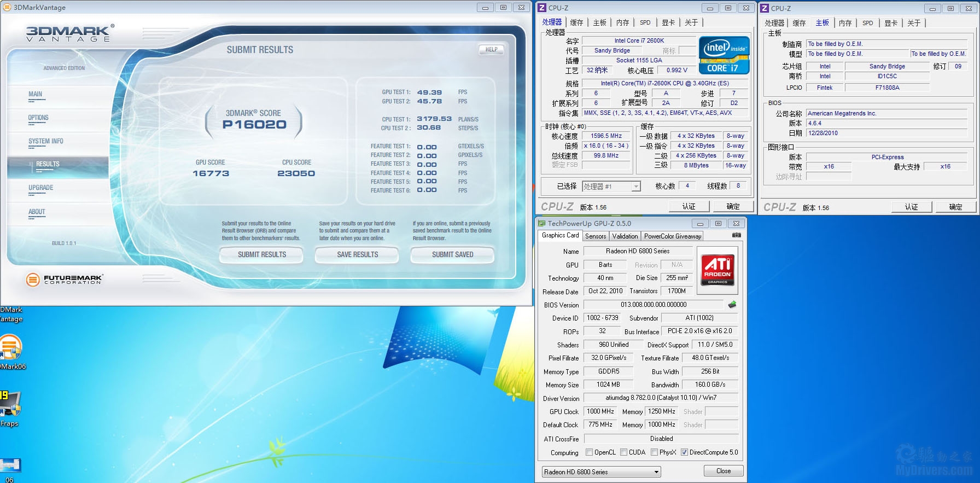Open SPD tab in second CPU-Z window
Screen dimensions: 980x483
click(x=868, y=23)
